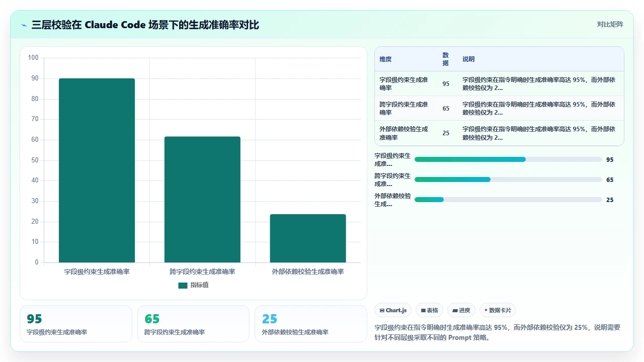644x362 pixels.
Task: Click the 对比矩阵 label in header
Action: click(610, 25)
